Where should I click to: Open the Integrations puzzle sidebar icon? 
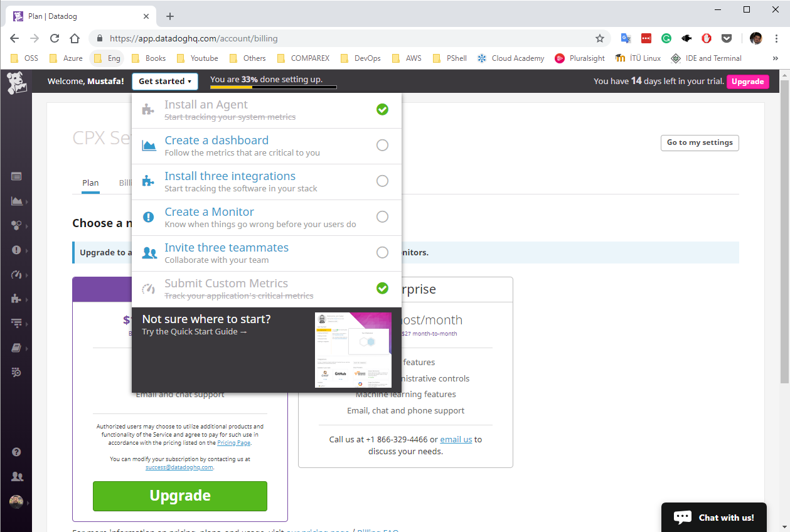17,299
